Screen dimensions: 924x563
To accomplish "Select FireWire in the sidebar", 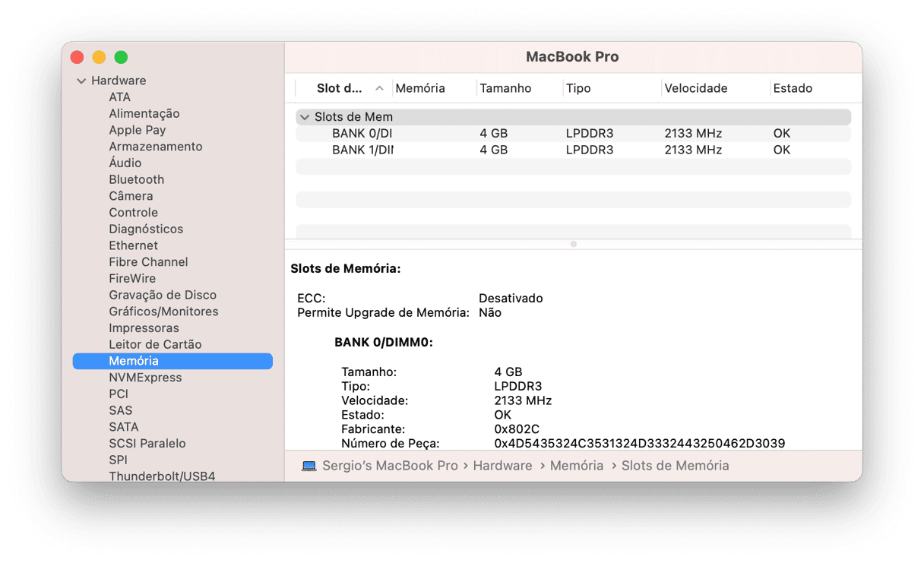I will pos(132,278).
